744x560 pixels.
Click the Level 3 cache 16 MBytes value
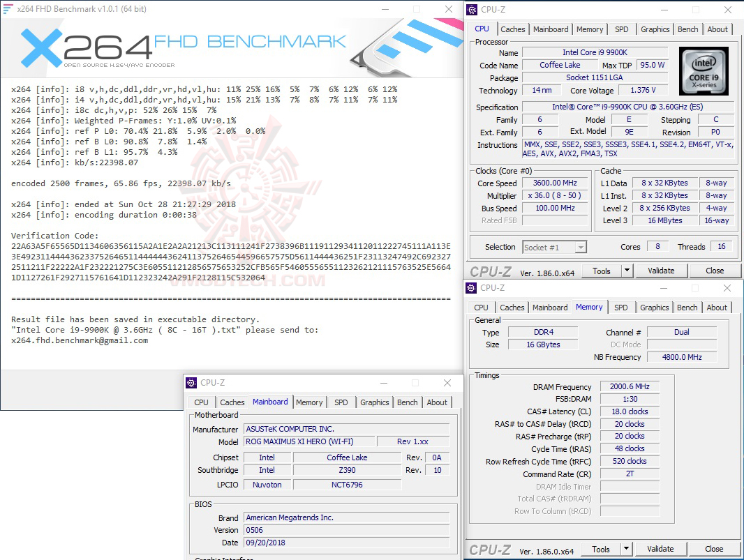pyautogui.click(x=665, y=220)
